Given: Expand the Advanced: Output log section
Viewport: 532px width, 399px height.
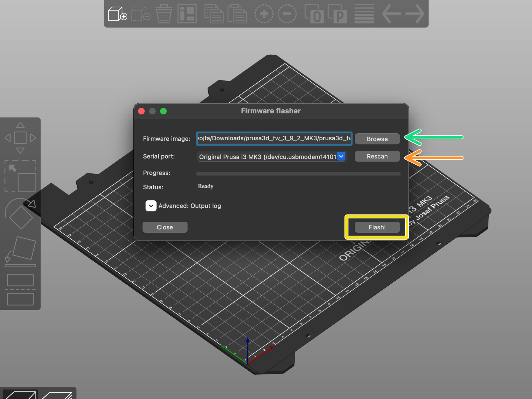Looking at the screenshot, I should 151,206.
